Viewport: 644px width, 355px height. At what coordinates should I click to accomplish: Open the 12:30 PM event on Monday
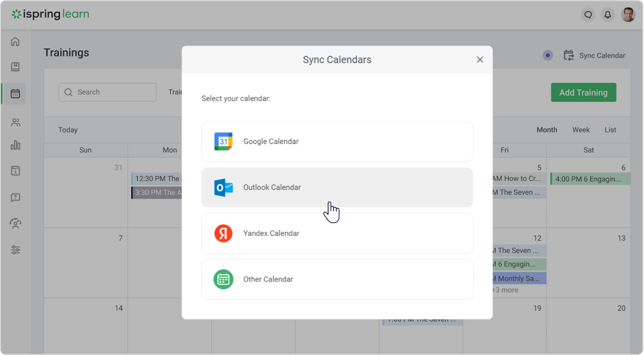point(156,179)
